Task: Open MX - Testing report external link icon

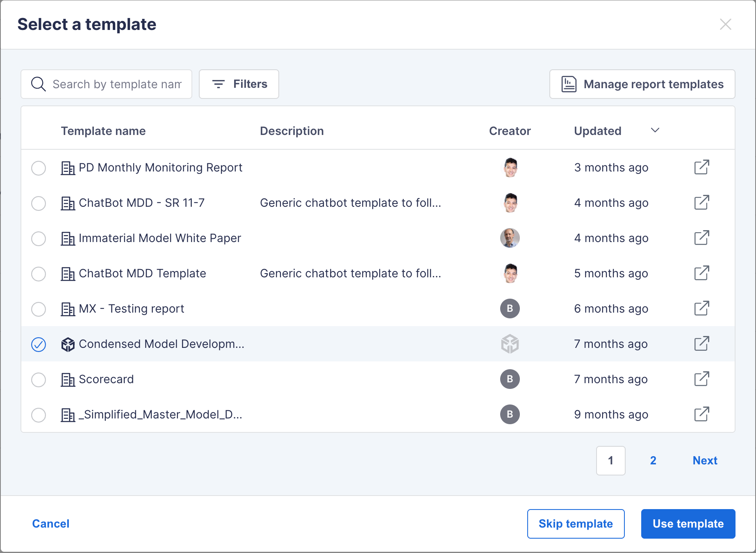Action: (701, 308)
